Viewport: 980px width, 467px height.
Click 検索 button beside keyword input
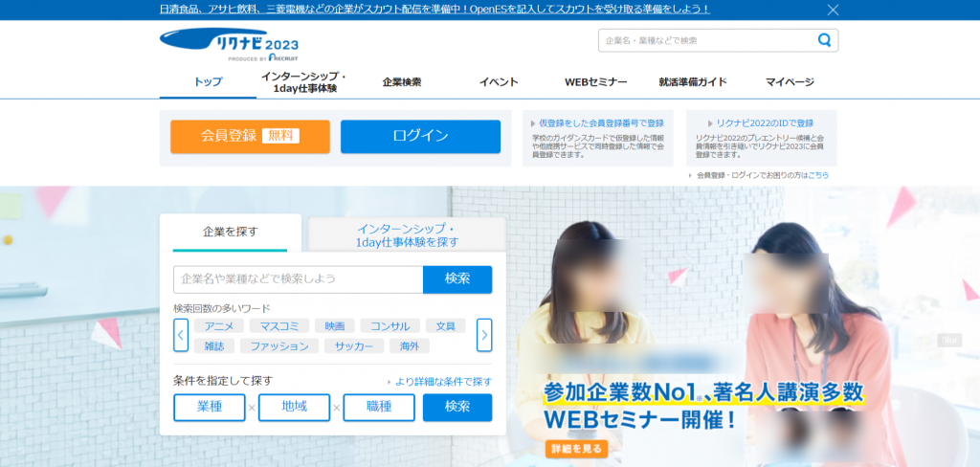click(457, 279)
